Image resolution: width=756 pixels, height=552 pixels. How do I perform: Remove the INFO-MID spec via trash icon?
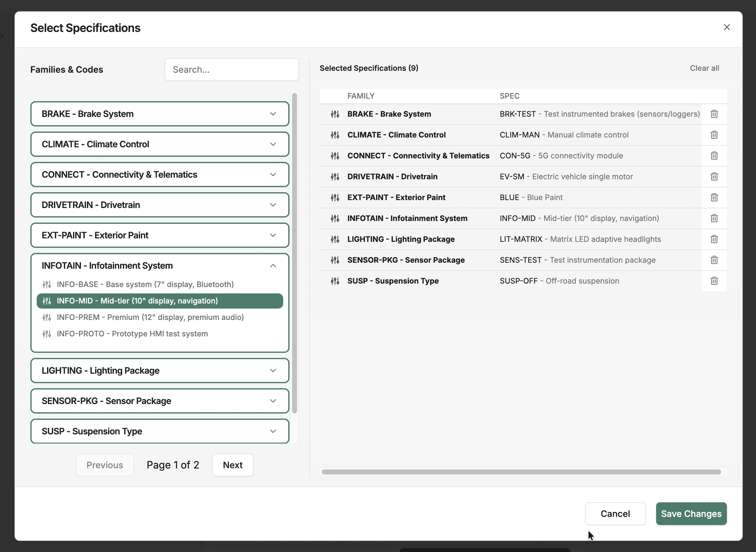click(x=714, y=218)
